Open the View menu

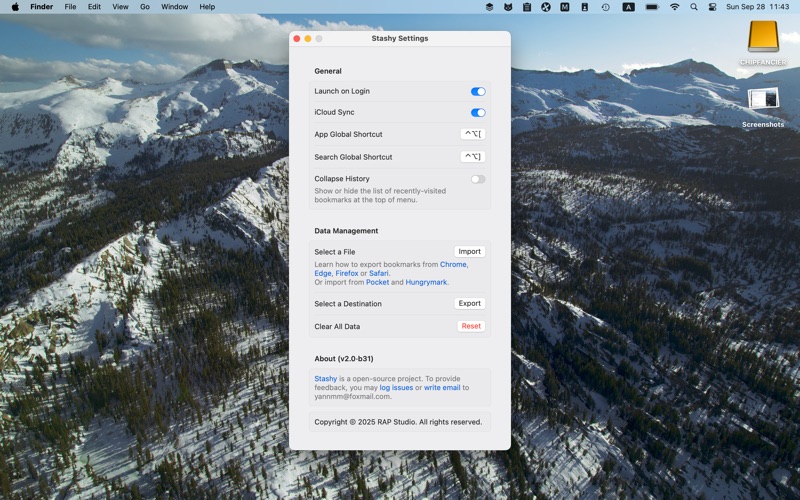[x=120, y=7]
